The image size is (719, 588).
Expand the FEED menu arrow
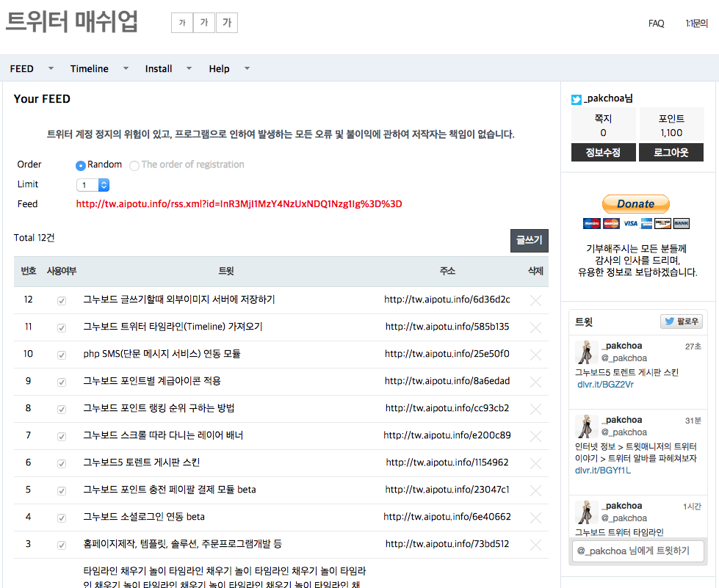click(51, 68)
